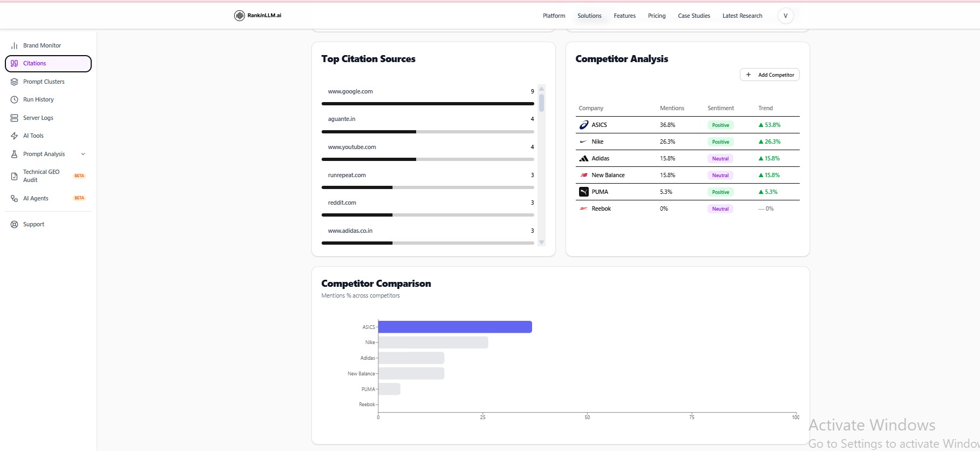The width and height of the screenshot is (980, 451).
Task: Open the AI Tools lightning icon
Action: coord(15,136)
